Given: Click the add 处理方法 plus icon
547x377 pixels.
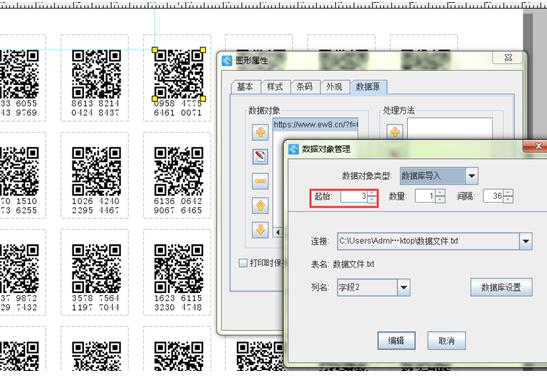Looking at the screenshot, I should point(395,132).
